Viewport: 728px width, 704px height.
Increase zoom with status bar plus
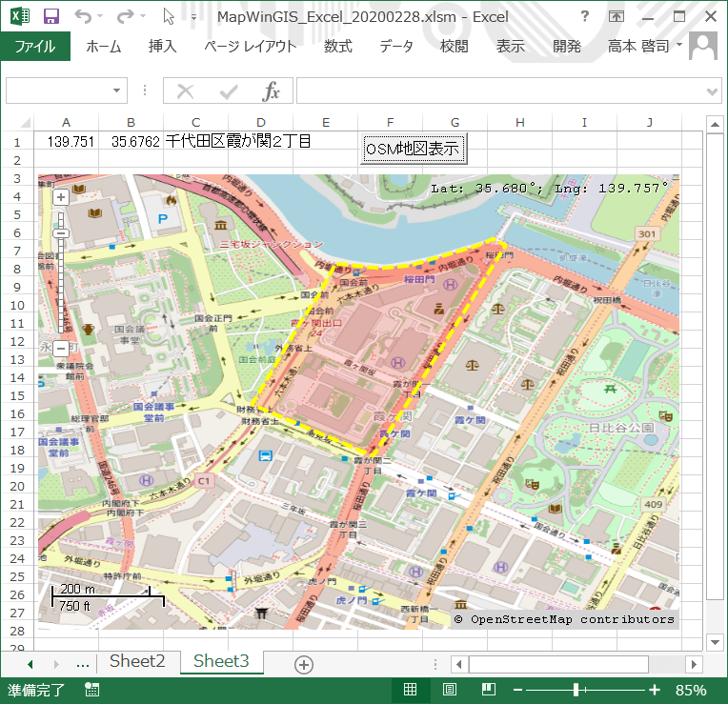coord(655,690)
